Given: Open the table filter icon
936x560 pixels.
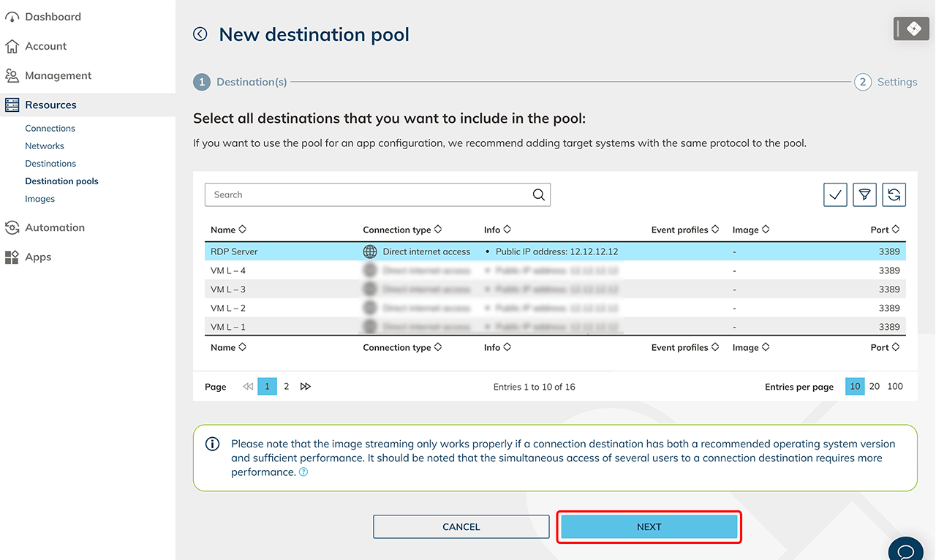Looking at the screenshot, I should pos(864,194).
